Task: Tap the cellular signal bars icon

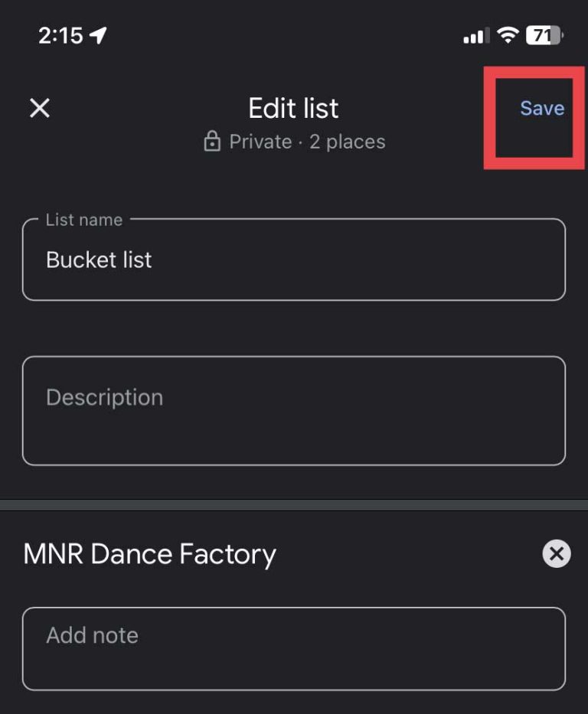Action: pos(476,35)
